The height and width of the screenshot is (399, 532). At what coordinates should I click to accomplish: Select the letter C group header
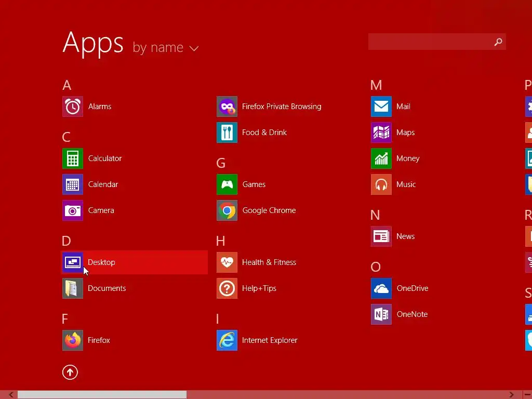(x=66, y=137)
